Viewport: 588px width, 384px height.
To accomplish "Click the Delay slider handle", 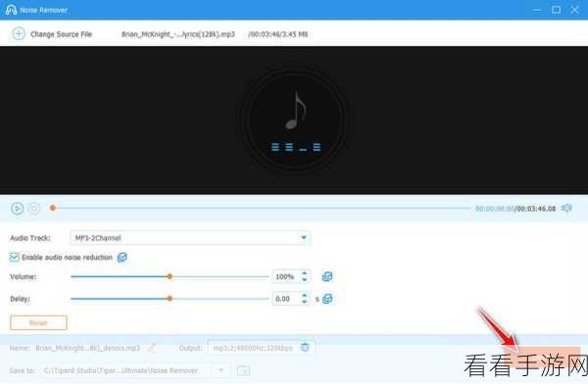I will coord(170,299).
